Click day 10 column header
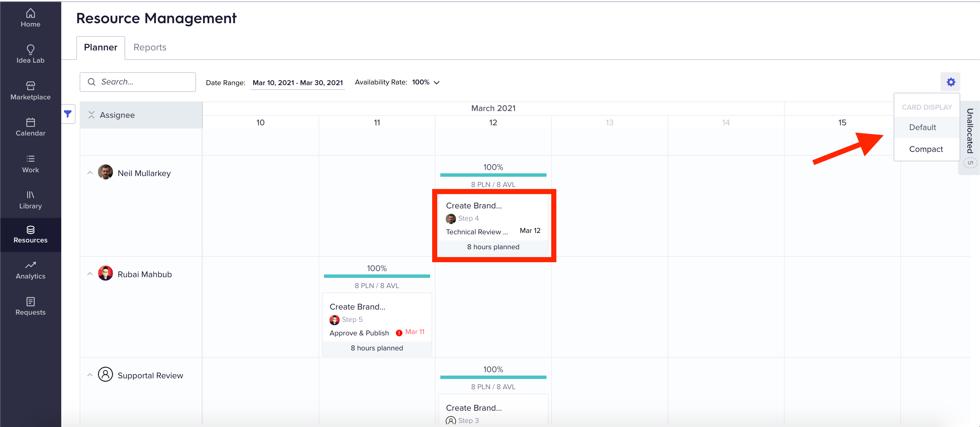 (x=261, y=123)
